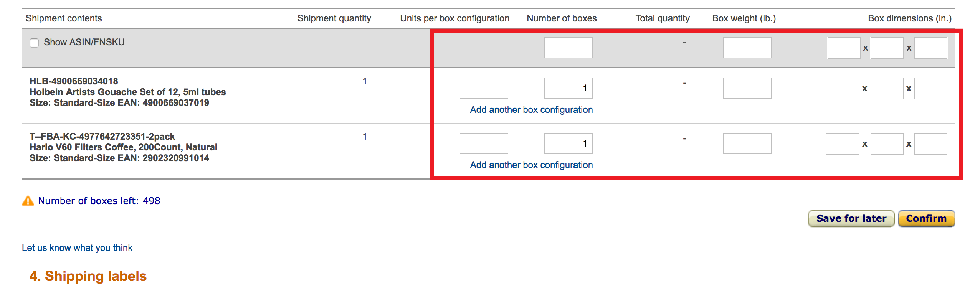Click the header row number of boxes field

(x=568, y=48)
